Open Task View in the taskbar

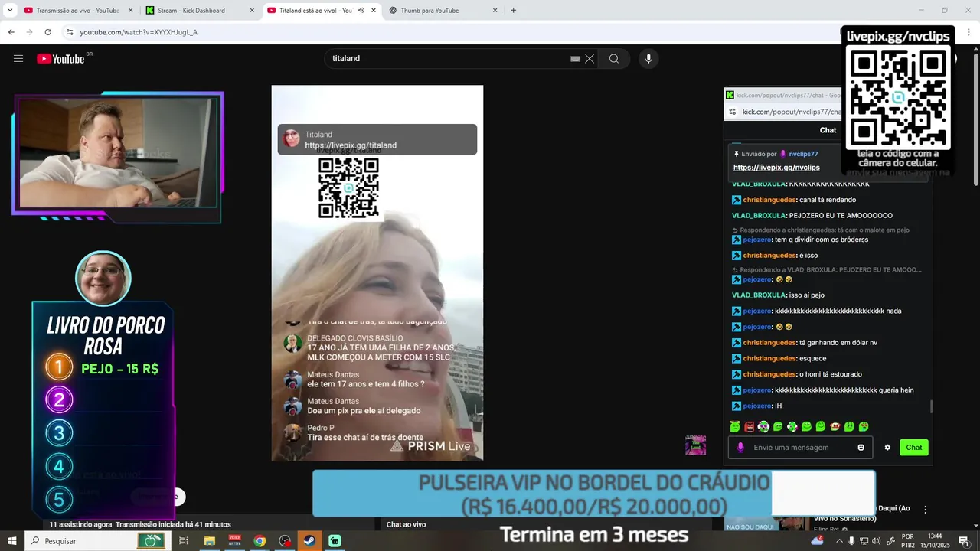(184, 541)
